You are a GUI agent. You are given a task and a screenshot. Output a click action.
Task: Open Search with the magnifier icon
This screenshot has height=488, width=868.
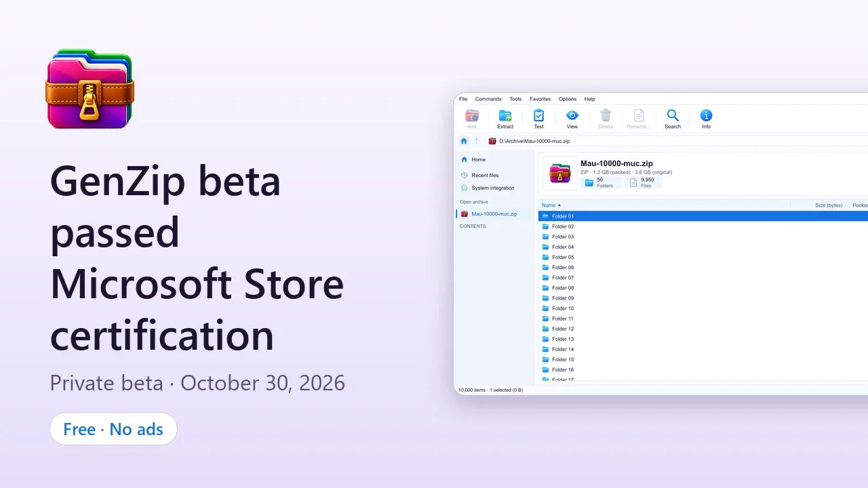(x=673, y=116)
